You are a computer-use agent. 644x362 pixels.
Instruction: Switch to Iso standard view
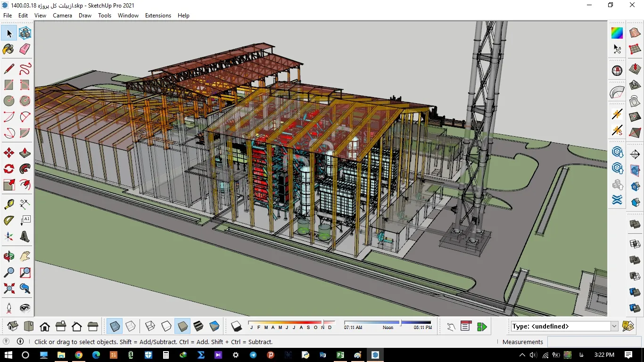pyautogui.click(x=13, y=326)
